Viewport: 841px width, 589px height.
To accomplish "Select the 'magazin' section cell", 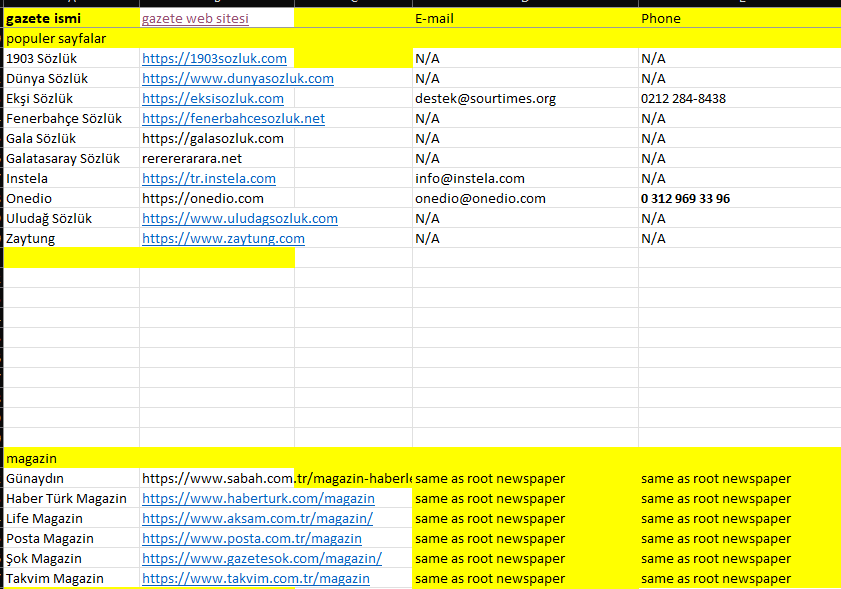I will pos(71,459).
